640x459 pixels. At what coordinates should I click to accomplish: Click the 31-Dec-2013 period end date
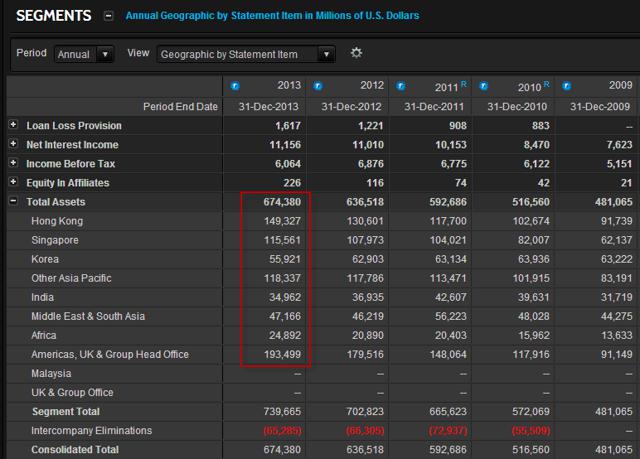click(x=269, y=106)
